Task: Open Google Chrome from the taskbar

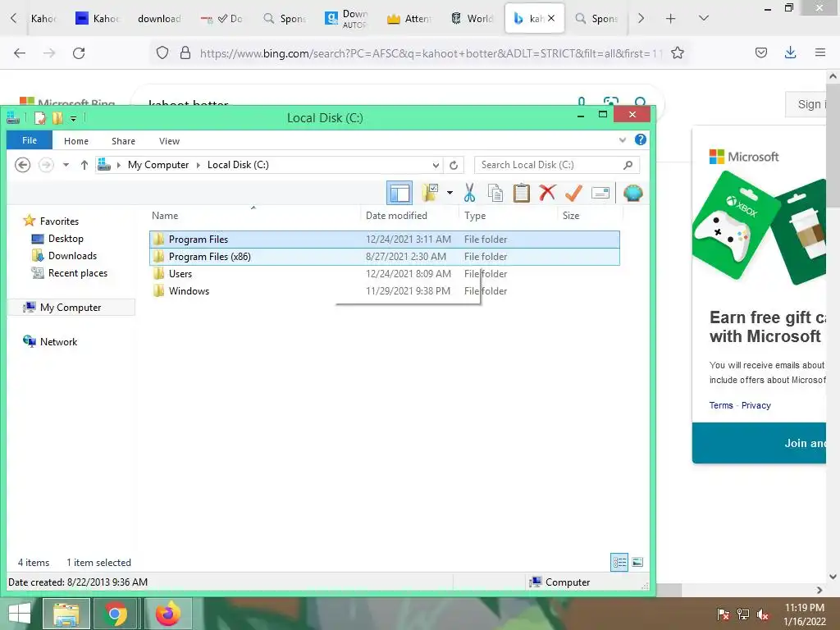Action: (x=115, y=614)
